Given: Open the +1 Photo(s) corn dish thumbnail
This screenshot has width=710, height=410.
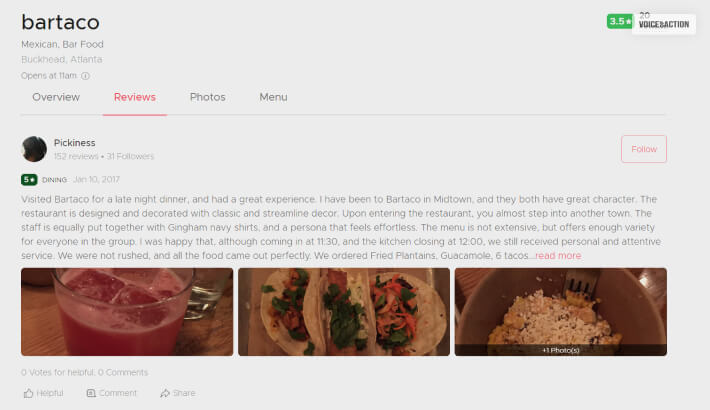Looking at the screenshot, I should pyautogui.click(x=561, y=312).
